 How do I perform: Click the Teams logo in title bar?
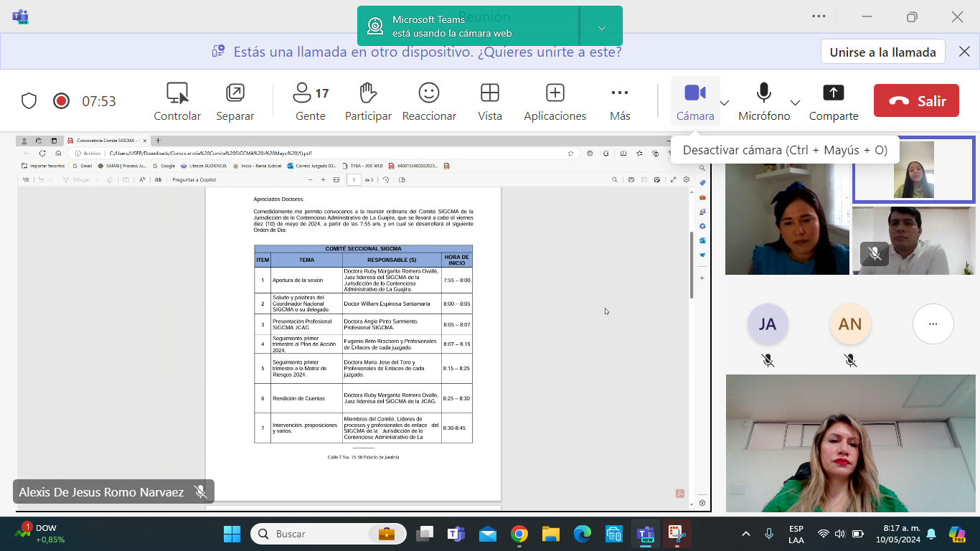pos(20,17)
